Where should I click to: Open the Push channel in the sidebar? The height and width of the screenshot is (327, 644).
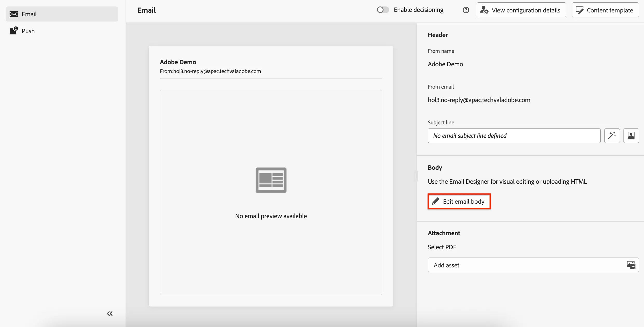tap(62, 31)
